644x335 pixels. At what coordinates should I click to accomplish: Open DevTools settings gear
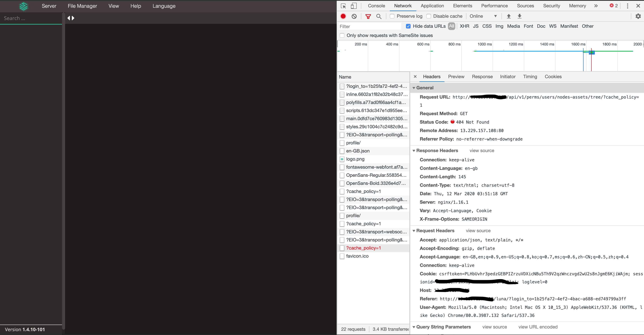(638, 16)
